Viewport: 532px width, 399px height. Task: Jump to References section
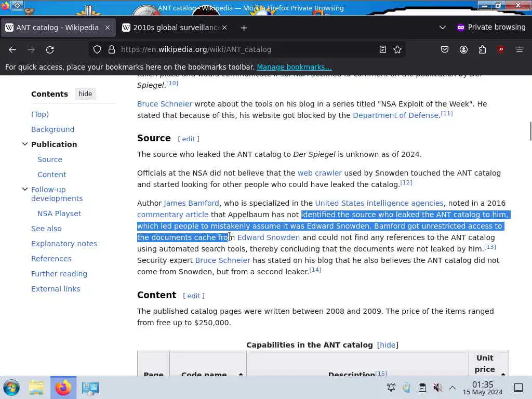pyautogui.click(x=51, y=259)
